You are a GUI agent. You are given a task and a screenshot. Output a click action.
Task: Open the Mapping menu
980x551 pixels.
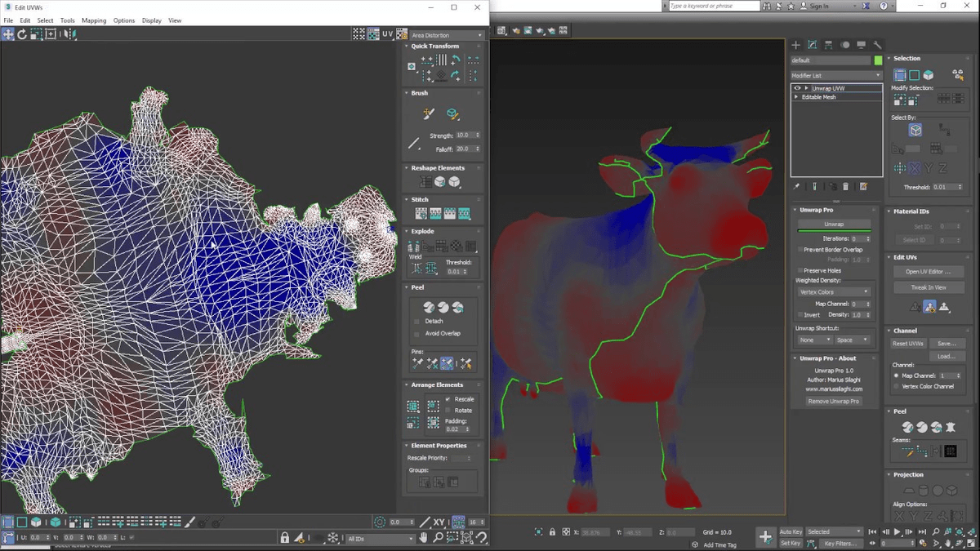click(x=94, y=20)
